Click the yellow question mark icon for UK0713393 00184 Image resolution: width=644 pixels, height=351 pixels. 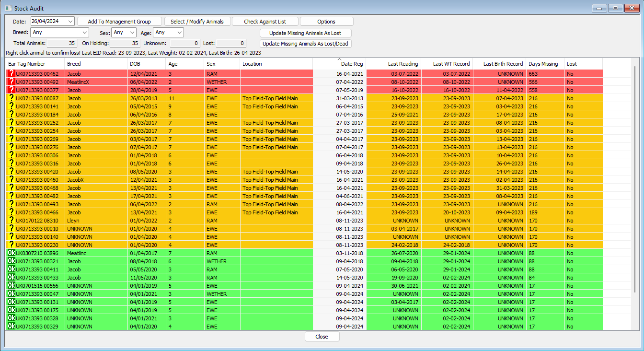point(11,115)
